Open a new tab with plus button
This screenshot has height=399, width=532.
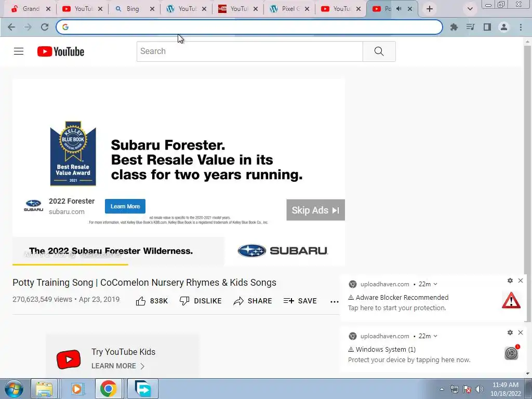point(430,9)
